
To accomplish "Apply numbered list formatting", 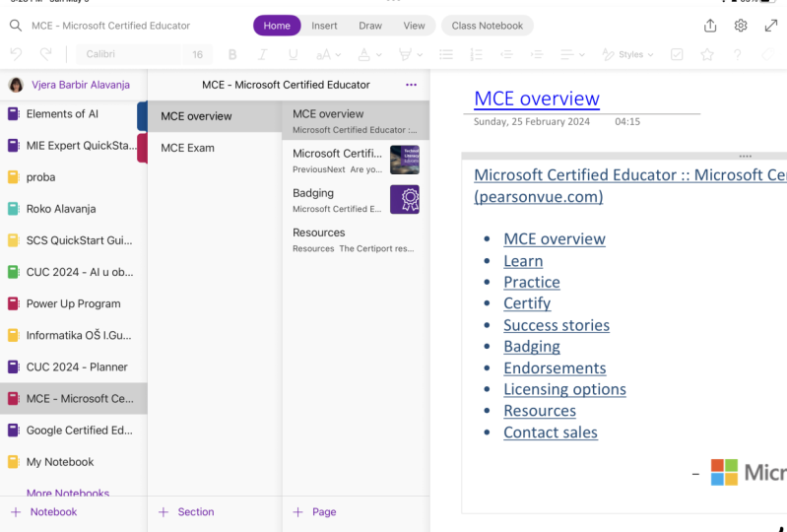I will tap(476, 55).
